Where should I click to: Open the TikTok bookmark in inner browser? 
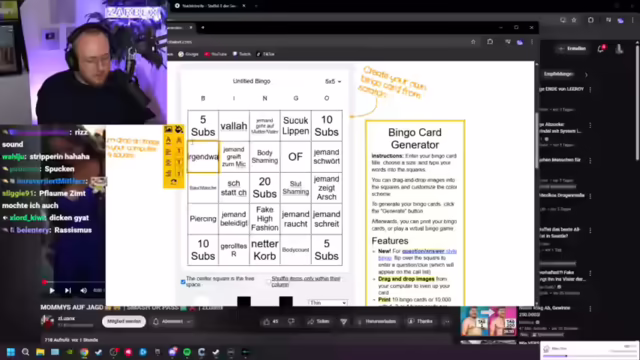pos(266,54)
